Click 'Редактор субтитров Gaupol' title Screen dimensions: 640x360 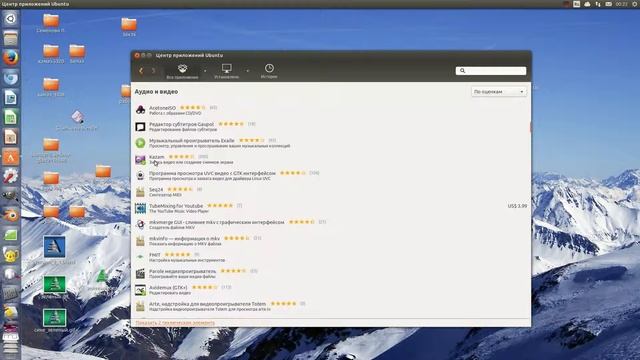tap(181, 124)
